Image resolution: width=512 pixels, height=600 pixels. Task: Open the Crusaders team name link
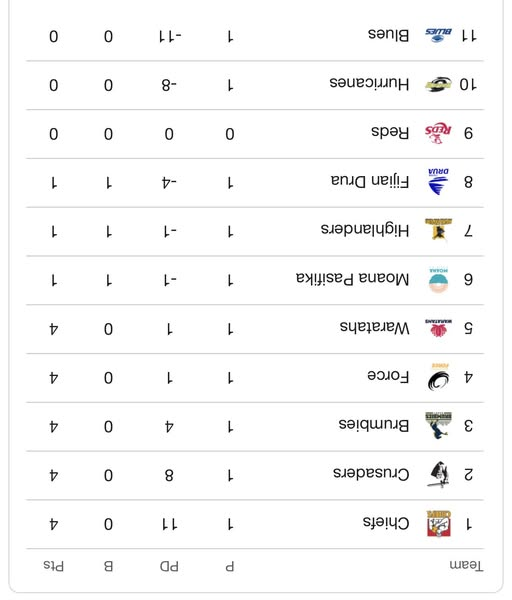coord(371,474)
